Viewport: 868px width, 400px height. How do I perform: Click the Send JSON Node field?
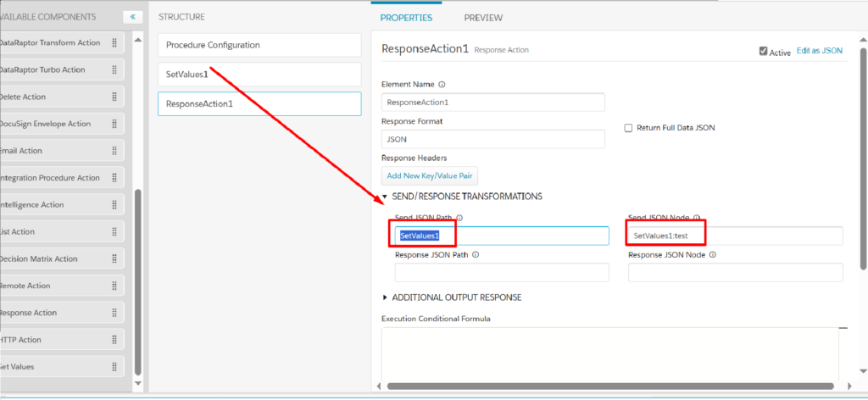[736, 236]
